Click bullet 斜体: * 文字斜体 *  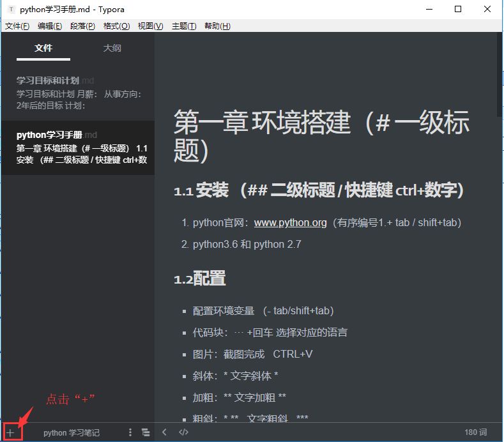point(235,376)
